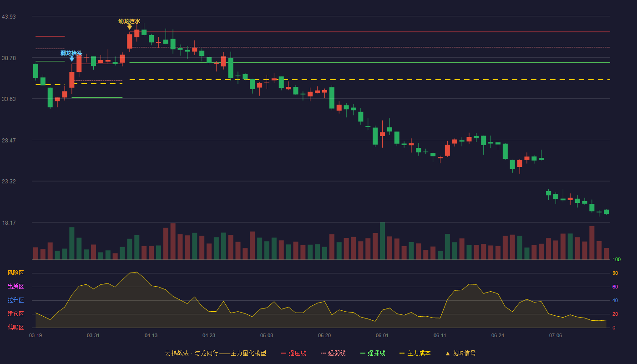Select the 建仓区 zone label

pyautogui.click(x=15, y=314)
